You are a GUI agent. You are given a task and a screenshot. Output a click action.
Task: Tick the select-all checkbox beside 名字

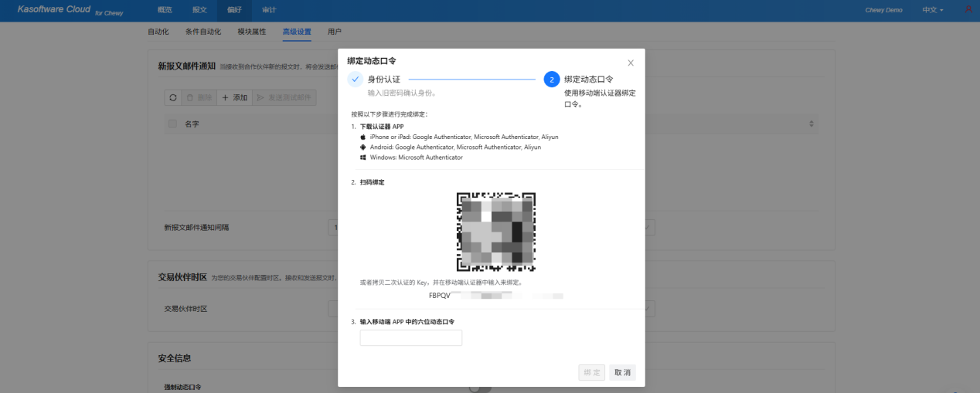pos(172,124)
